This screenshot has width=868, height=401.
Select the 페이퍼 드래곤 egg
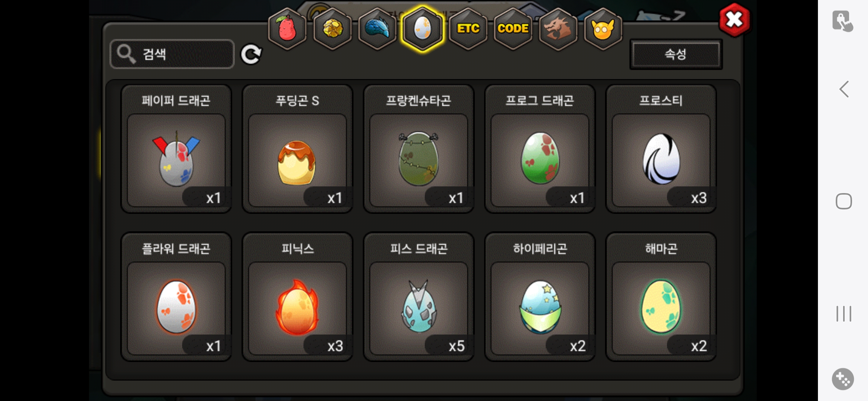(176, 149)
